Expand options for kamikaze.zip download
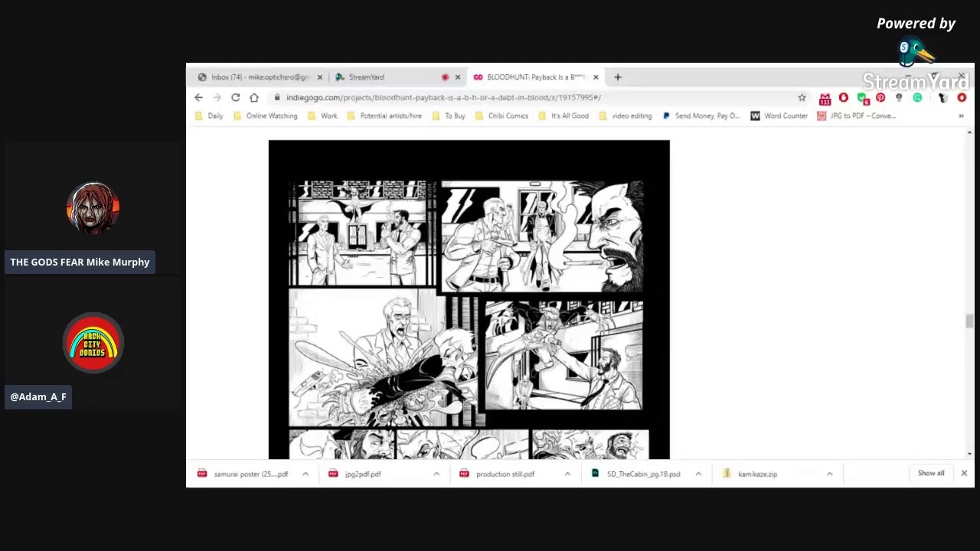This screenshot has width=980, height=551. [x=829, y=474]
